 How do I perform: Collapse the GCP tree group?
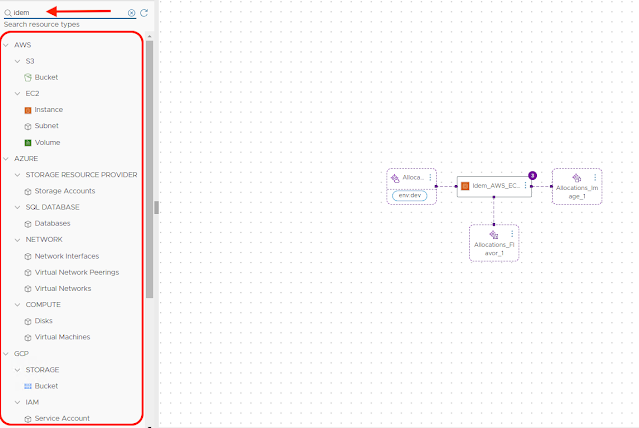click(6, 353)
